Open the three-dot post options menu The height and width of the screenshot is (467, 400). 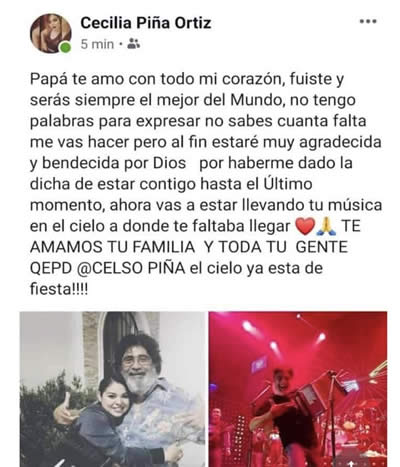click(x=368, y=22)
